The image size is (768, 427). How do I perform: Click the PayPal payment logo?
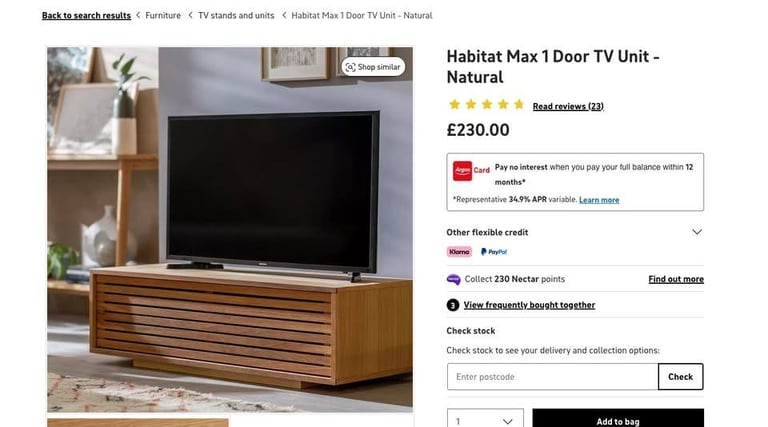tap(494, 252)
